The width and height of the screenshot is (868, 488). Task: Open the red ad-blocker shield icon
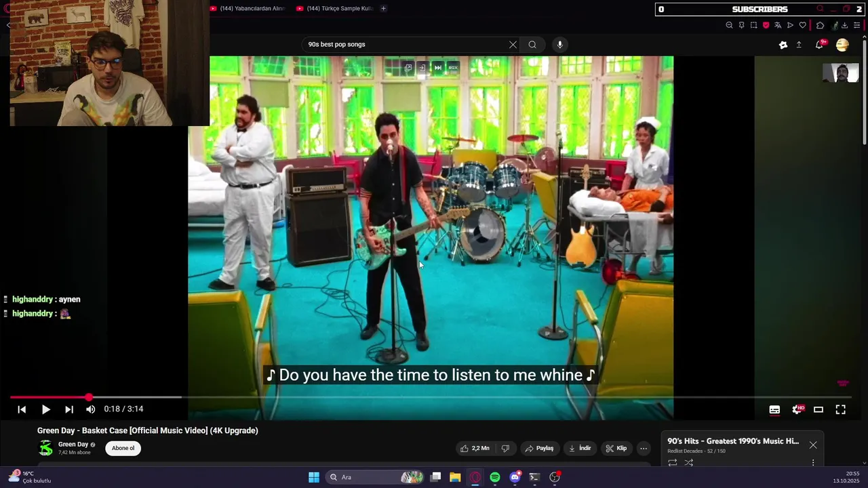(x=766, y=25)
